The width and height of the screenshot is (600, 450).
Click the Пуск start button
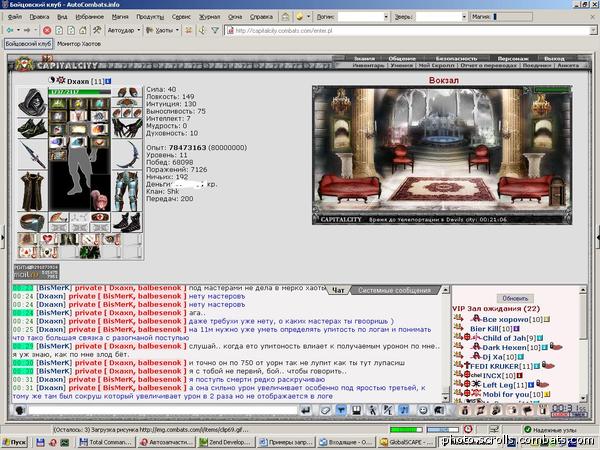(15, 442)
